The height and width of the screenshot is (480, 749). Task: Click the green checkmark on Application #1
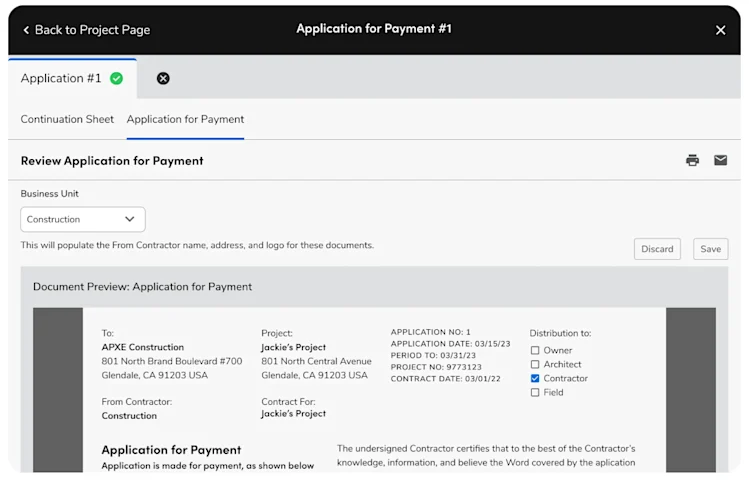click(117, 78)
